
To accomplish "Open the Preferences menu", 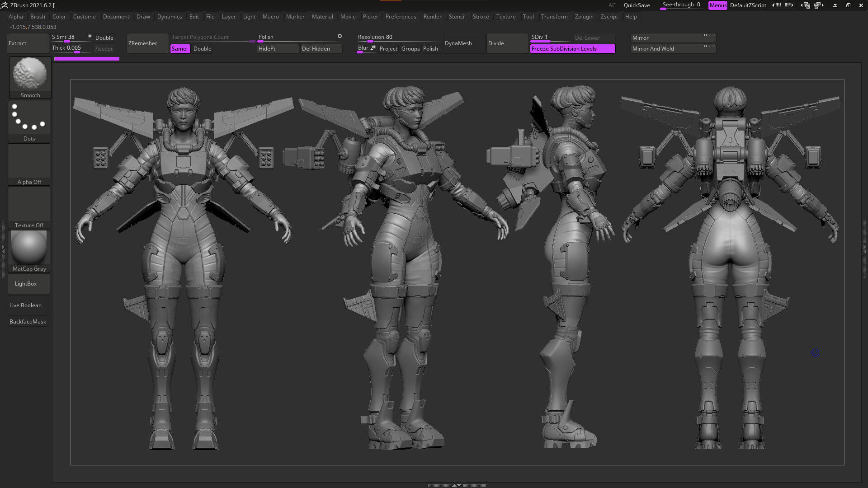I will (401, 17).
